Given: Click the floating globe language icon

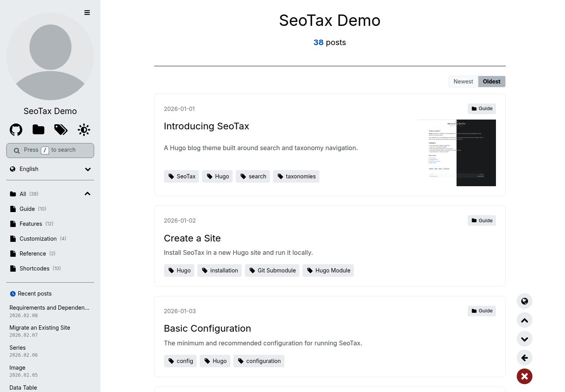Looking at the screenshot, I should tap(525, 301).
